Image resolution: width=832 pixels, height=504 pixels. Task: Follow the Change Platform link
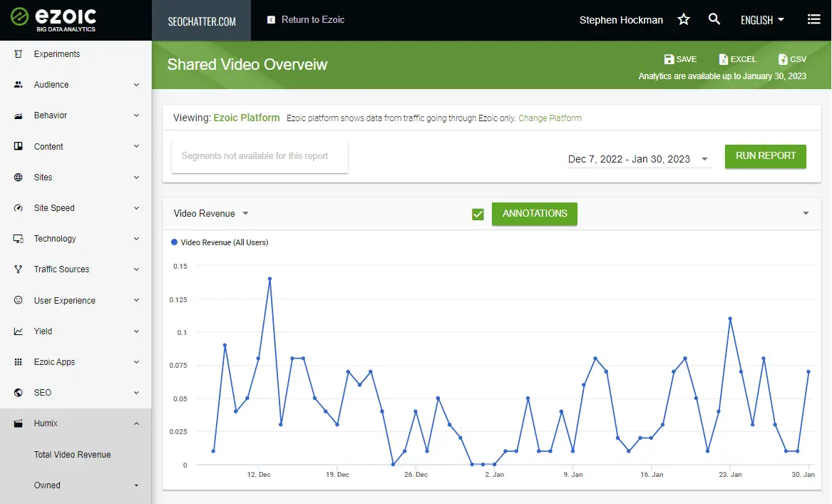point(550,118)
